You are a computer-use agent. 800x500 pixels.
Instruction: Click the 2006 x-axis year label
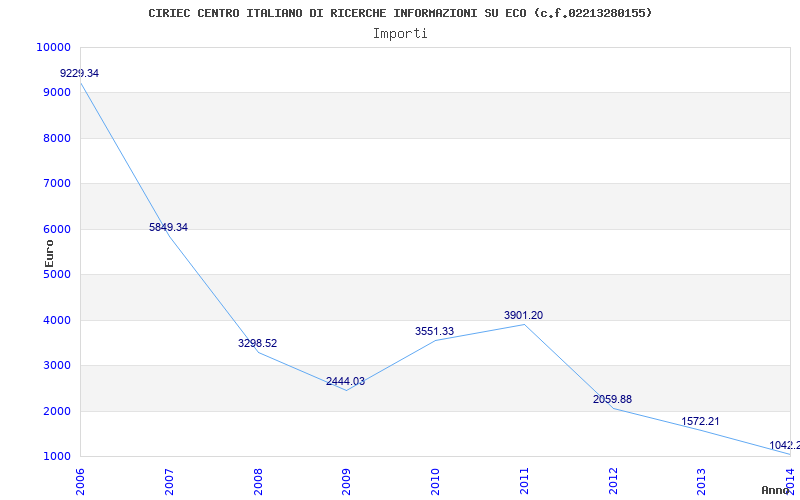(80, 482)
